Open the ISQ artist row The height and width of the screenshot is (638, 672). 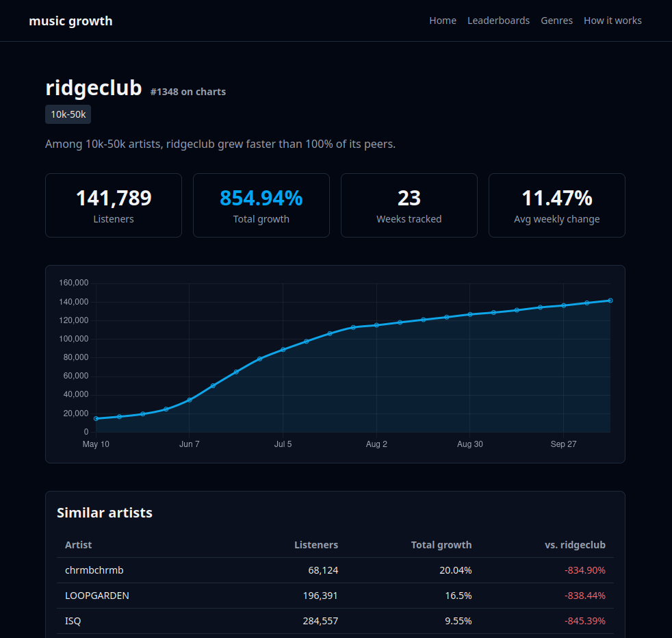(x=335, y=621)
